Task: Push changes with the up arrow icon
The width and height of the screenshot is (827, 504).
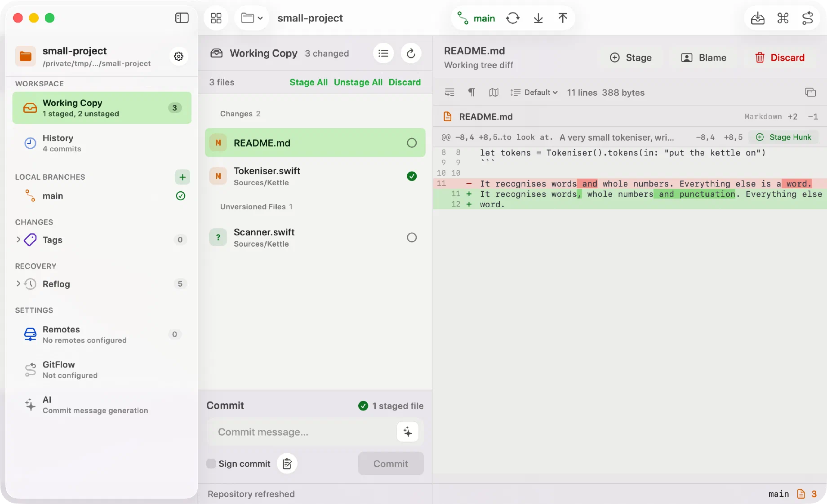Action: 563,18
